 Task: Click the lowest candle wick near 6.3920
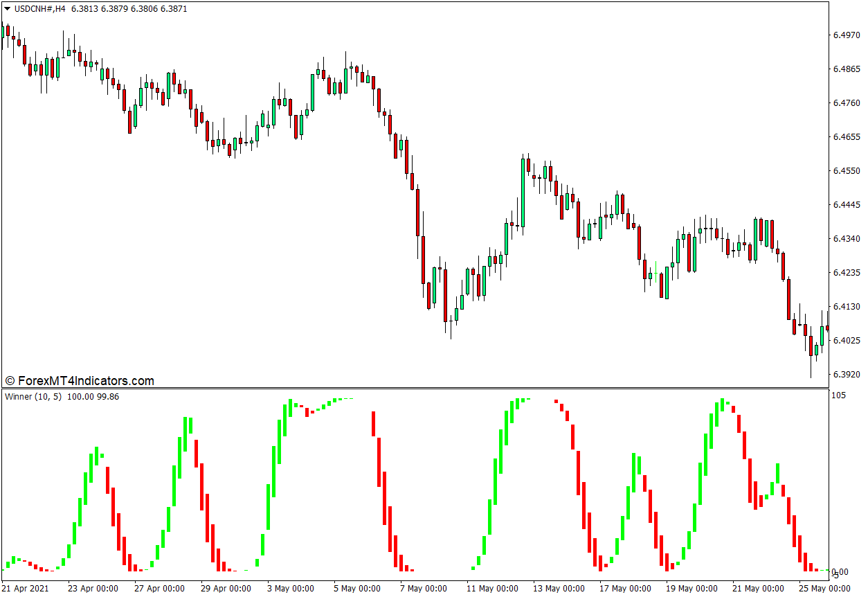pyautogui.click(x=811, y=367)
